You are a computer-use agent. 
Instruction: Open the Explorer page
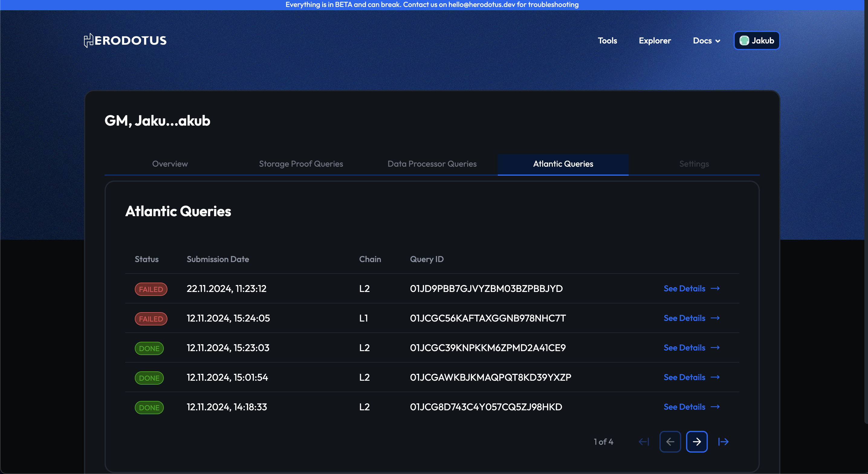pos(655,40)
